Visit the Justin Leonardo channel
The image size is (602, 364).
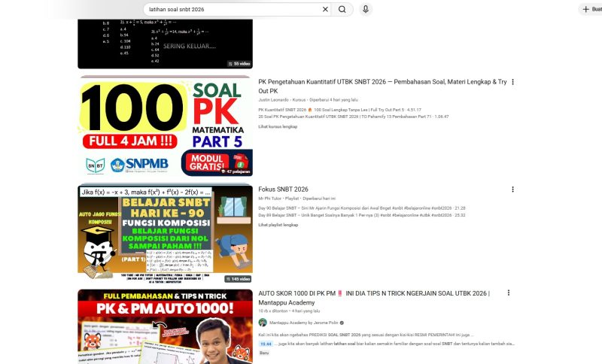pos(273,100)
